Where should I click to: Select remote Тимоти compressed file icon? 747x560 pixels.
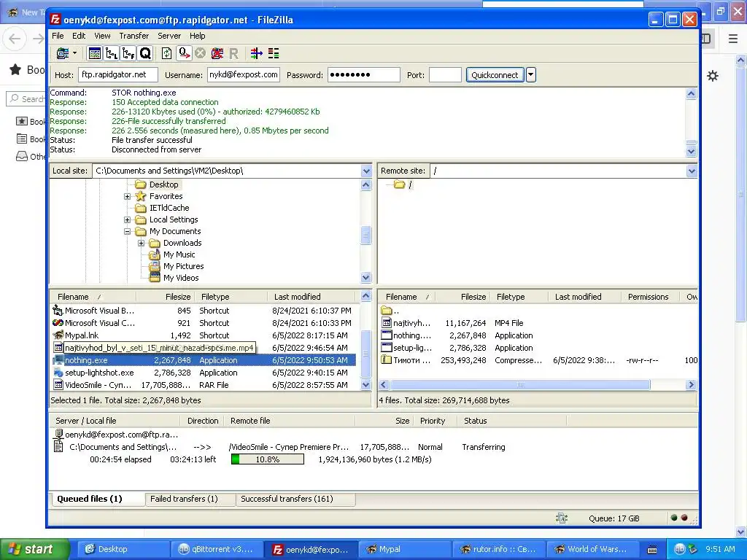pos(387,360)
